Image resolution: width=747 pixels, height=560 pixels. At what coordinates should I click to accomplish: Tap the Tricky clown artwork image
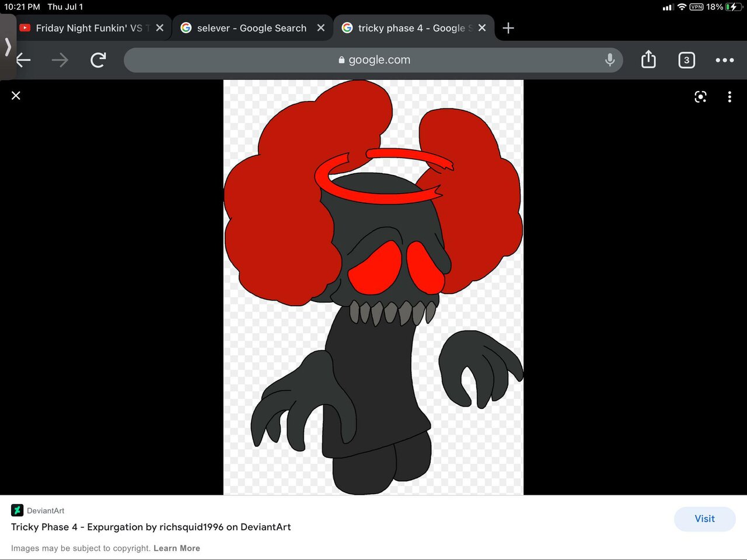tap(373, 287)
